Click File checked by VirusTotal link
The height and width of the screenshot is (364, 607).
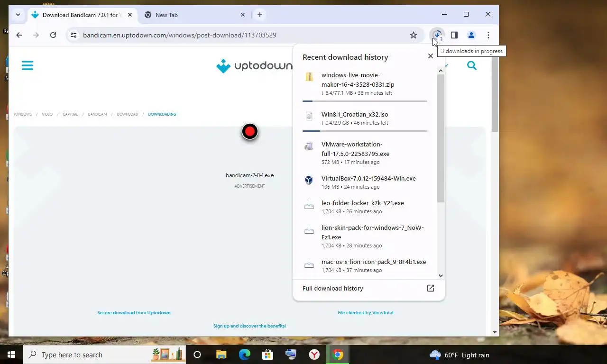tap(366, 313)
